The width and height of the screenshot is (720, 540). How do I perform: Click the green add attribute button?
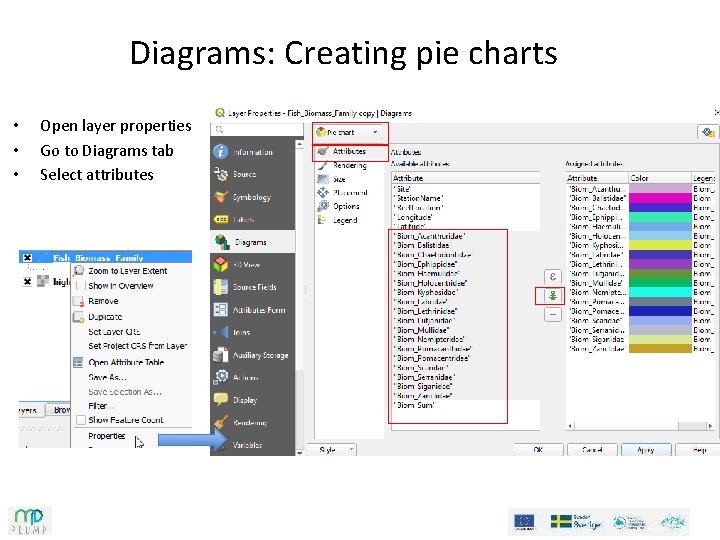click(553, 296)
